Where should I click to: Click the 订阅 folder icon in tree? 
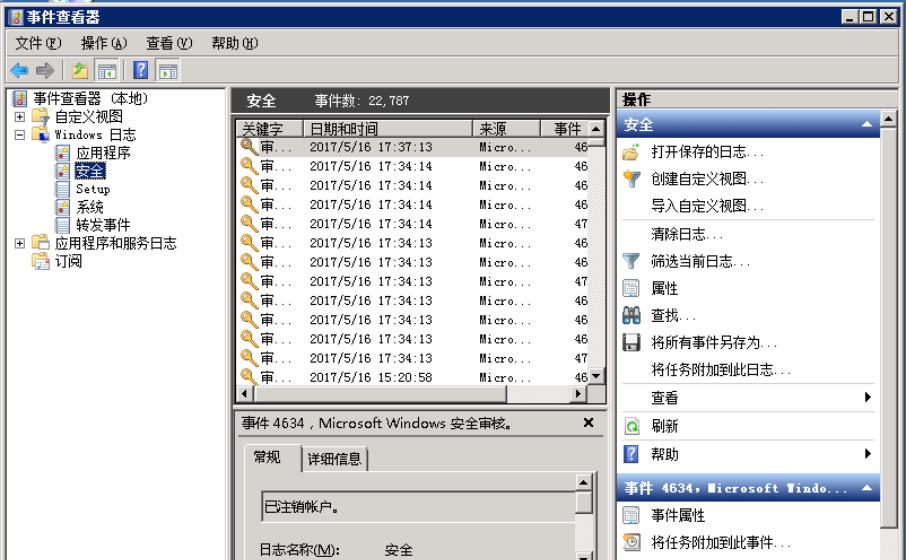click(x=40, y=261)
